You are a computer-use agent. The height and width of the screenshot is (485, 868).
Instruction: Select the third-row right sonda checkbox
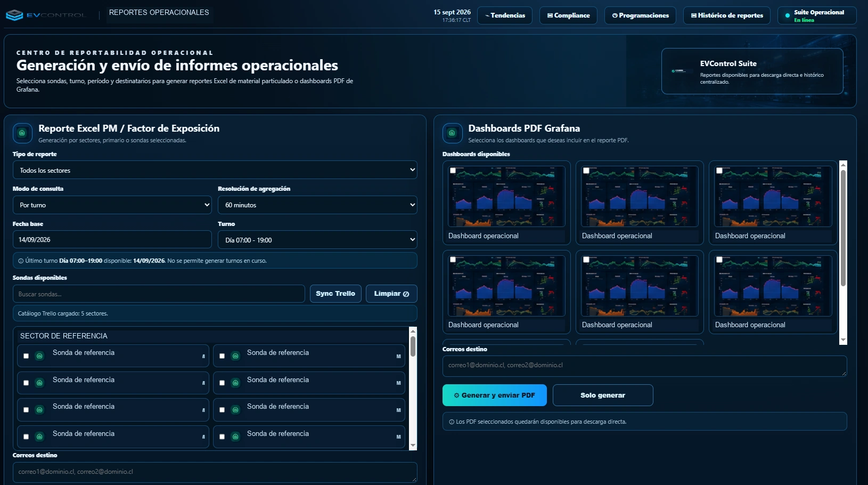click(x=222, y=410)
